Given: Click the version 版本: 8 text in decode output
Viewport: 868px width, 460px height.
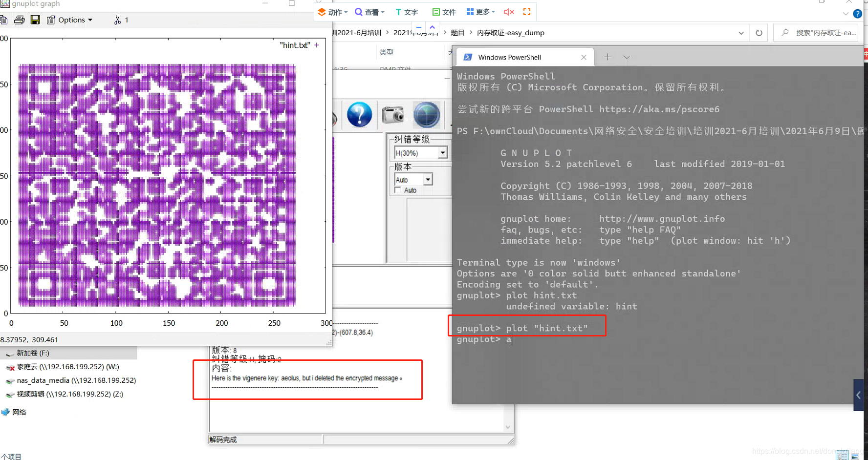Looking at the screenshot, I should (224, 350).
